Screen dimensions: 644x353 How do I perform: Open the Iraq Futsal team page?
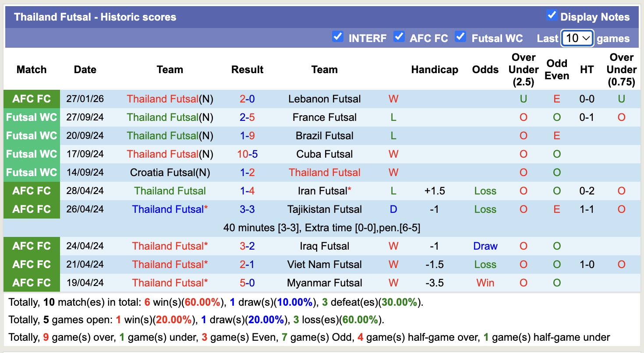coord(324,246)
